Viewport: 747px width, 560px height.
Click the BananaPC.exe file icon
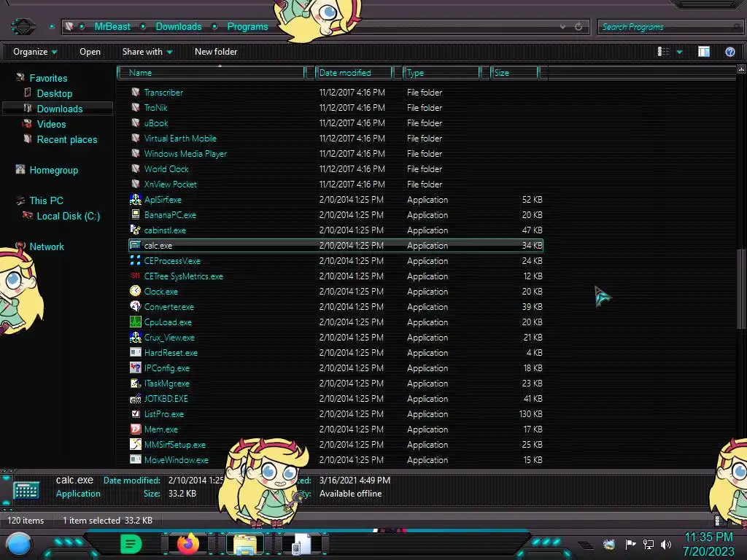coord(135,215)
